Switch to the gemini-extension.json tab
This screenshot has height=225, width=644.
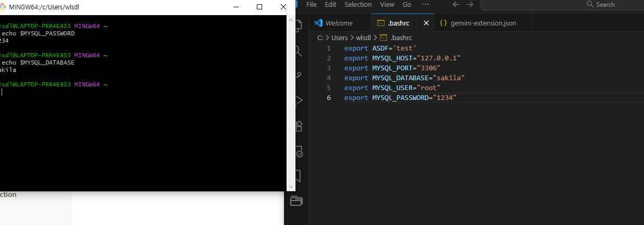483,23
